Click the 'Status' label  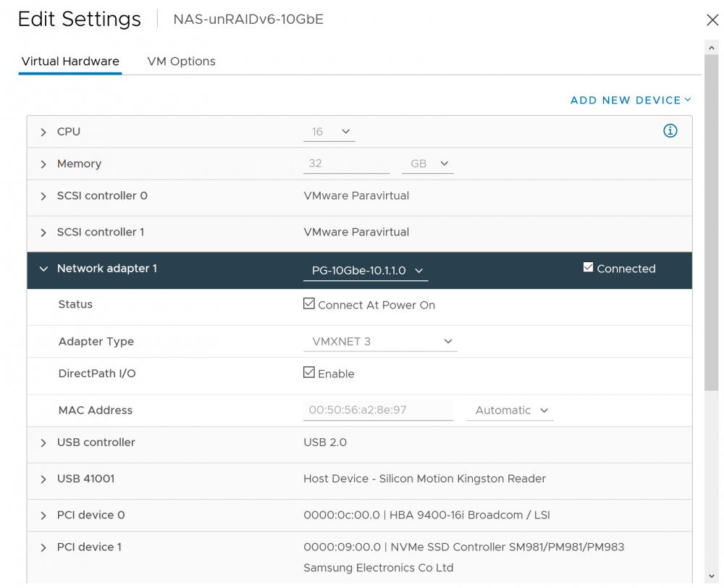pos(75,304)
